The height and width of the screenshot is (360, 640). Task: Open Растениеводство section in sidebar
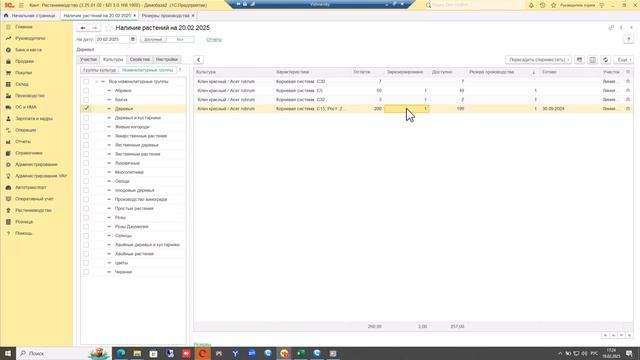coord(33,210)
